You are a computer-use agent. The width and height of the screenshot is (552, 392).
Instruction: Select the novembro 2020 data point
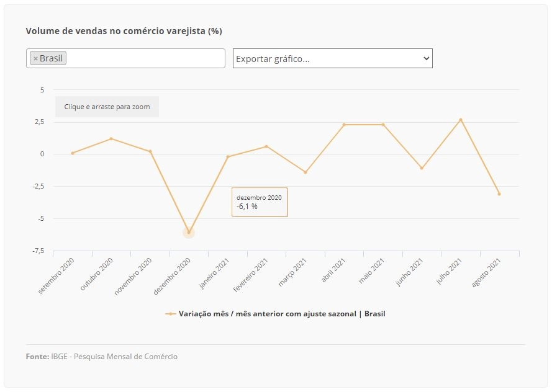(150, 151)
